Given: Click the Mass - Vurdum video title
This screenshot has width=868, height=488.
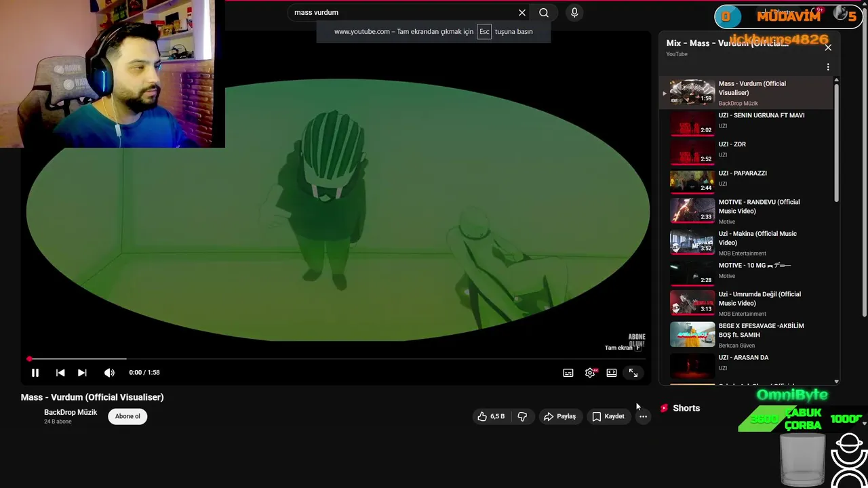Looking at the screenshot, I should point(92,397).
